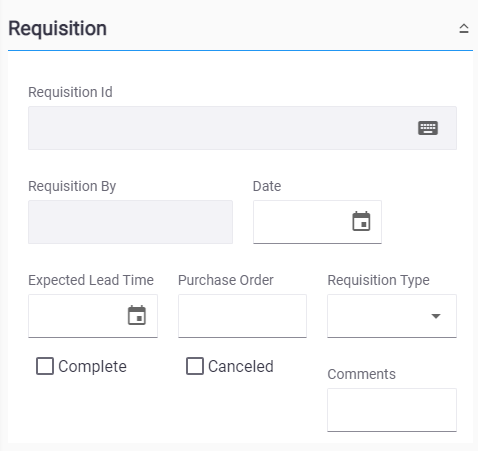The width and height of the screenshot is (478, 451).
Task: Expand the Requisition Type dropdown arrow
Action: pyautogui.click(x=436, y=316)
